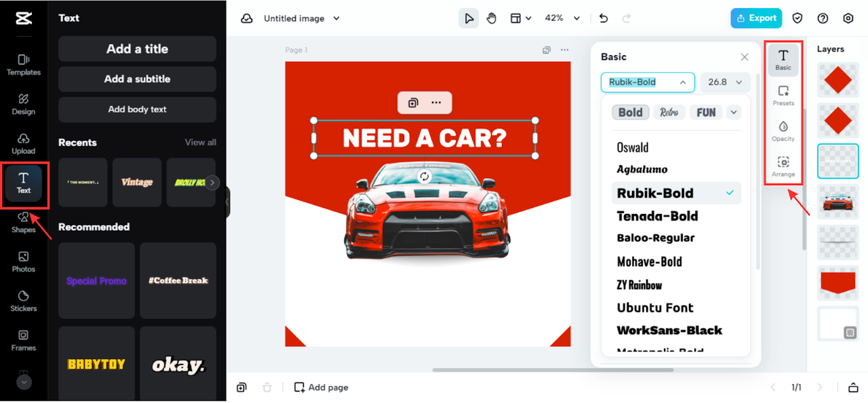Open the settings icon in top bar
Image resolution: width=868 pixels, height=403 pixels.
848,18
